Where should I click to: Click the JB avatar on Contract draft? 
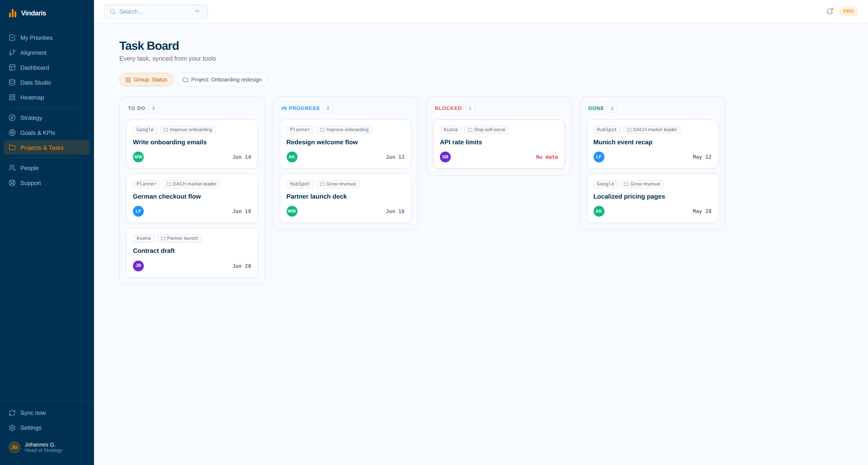[x=138, y=266]
